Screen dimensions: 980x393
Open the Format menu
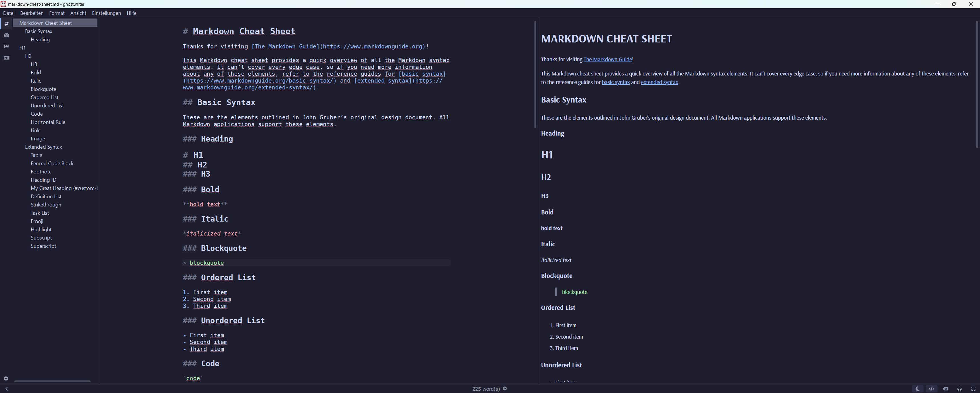[57, 13]
